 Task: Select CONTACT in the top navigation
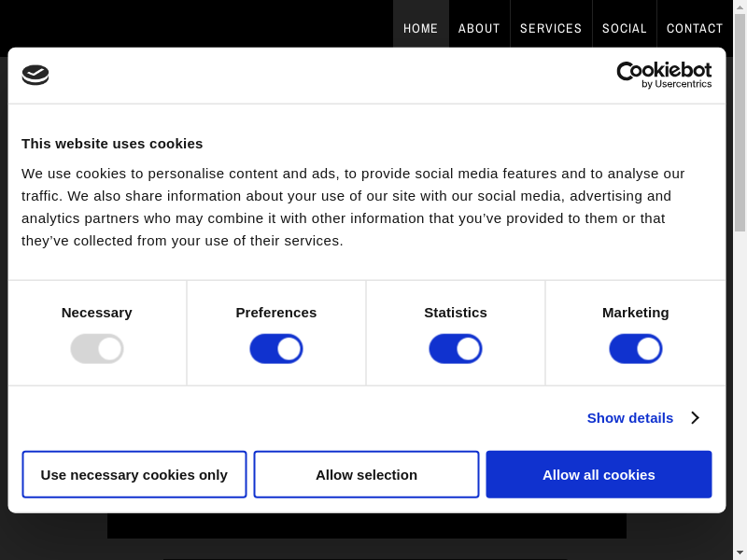(695, 28)
